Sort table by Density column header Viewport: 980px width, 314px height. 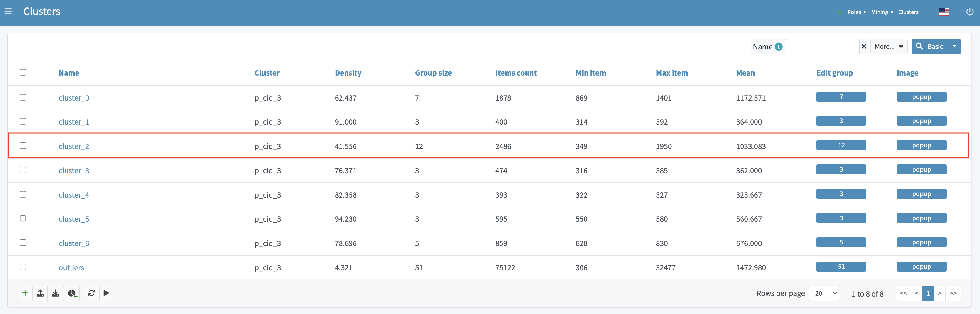348,73
